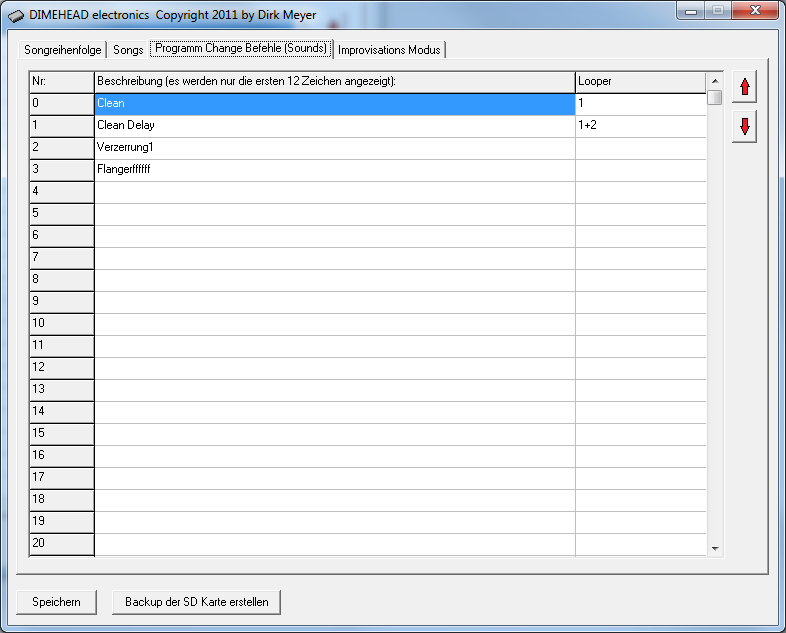Click the table scrollbar thumb
The image size is (786, 633).
pyautogui.click(x=715, y=97)
